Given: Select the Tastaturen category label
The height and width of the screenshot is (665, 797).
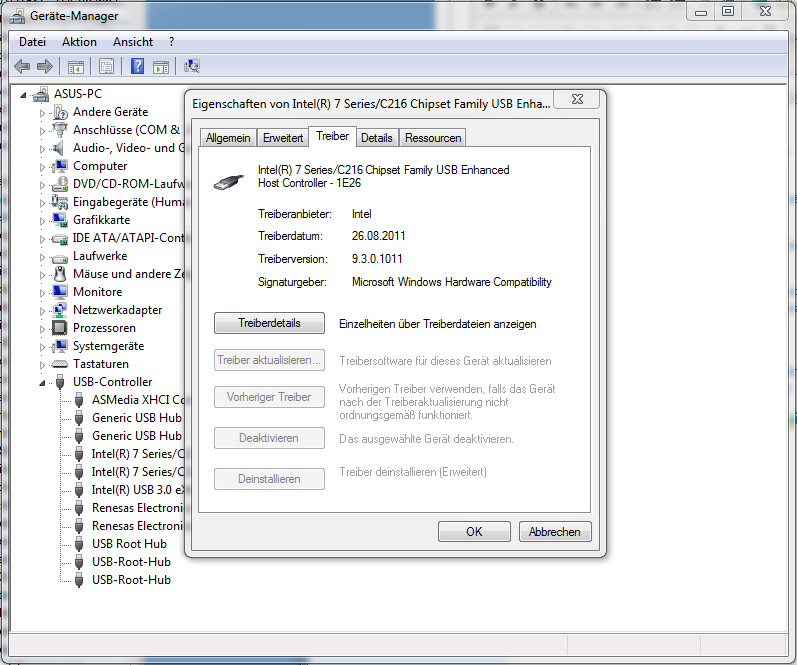Looking at the screenshot, I should pyautogui.click(x=101, y=364).
